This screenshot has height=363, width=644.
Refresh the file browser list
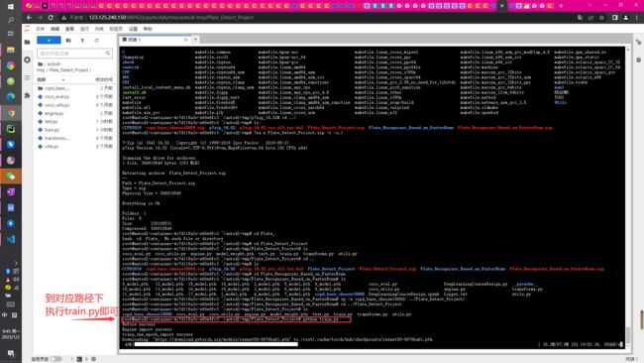click(x=96, y=41)
